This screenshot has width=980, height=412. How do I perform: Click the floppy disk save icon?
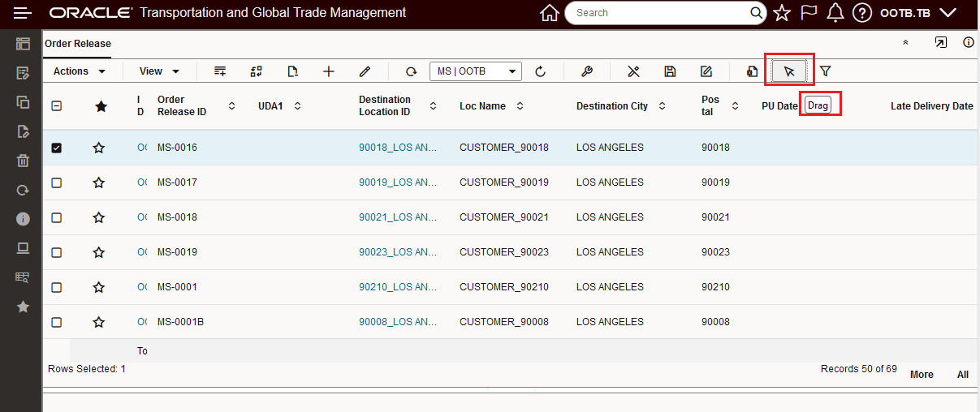point(670,71)
